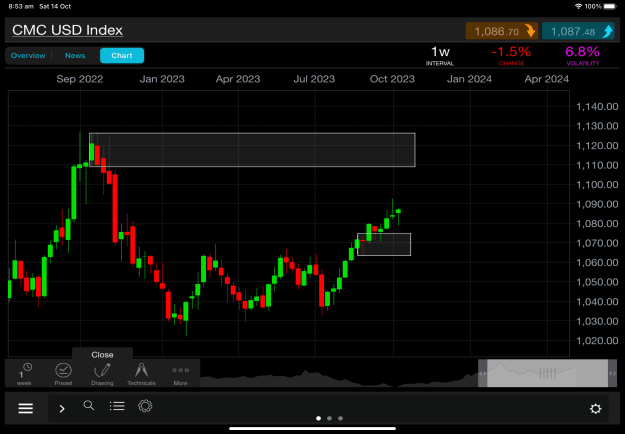Image resolution: width=625 pixels, height=434 pixels.
Task: Click the Oct 2023 date axis label
Action: coord(392,79)
